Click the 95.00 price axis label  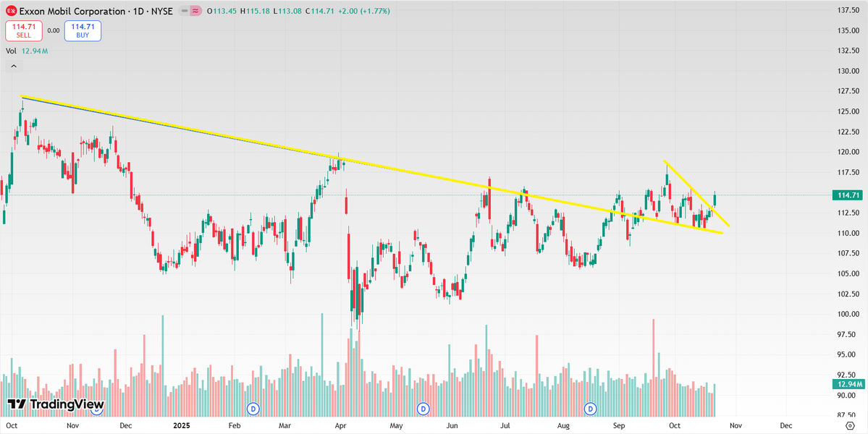848,355
